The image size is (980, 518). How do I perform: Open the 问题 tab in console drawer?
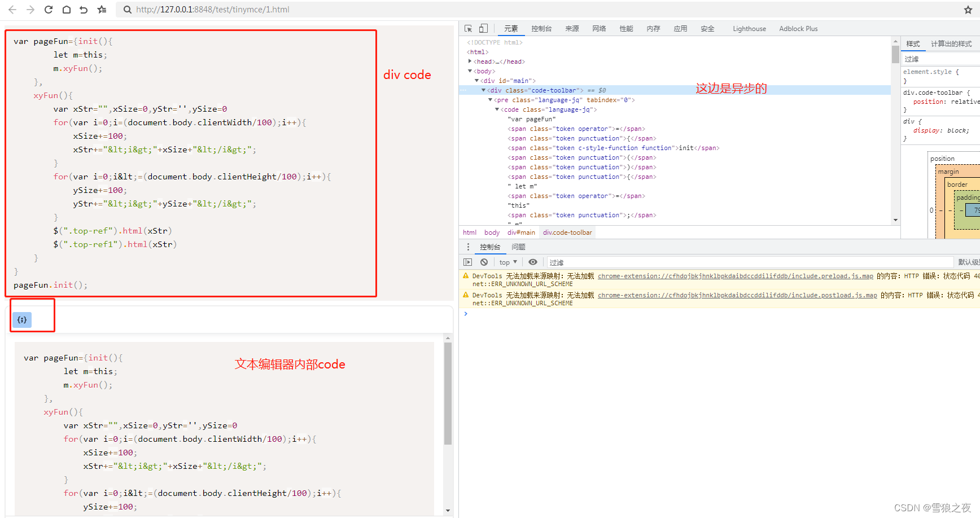(518, 247)
